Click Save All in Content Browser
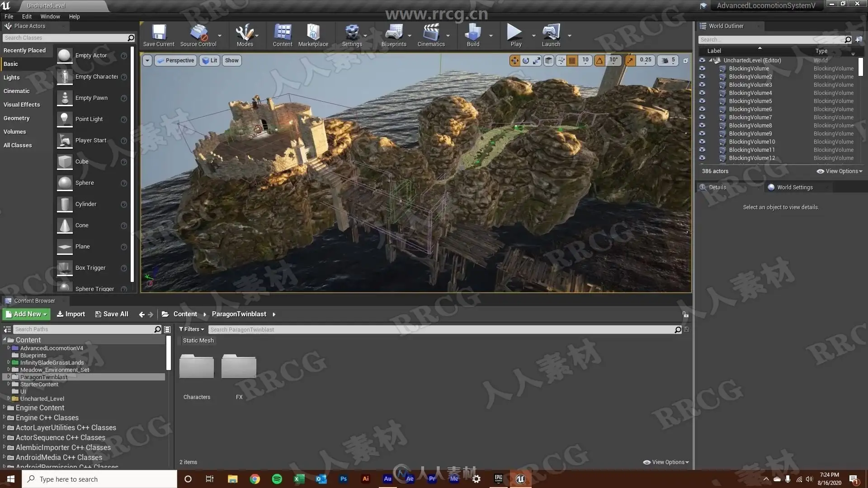The image size is (868, 488). (x=112, y=314)
